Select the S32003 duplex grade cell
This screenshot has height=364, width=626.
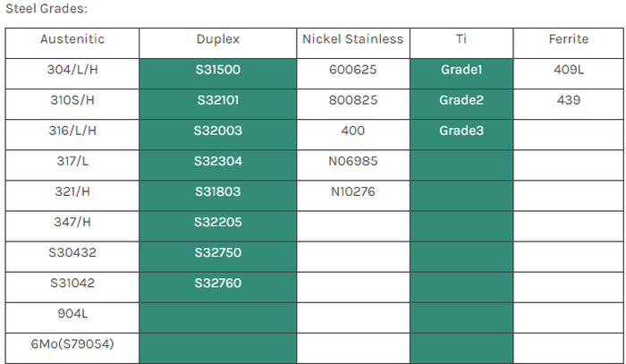(218, 131)
